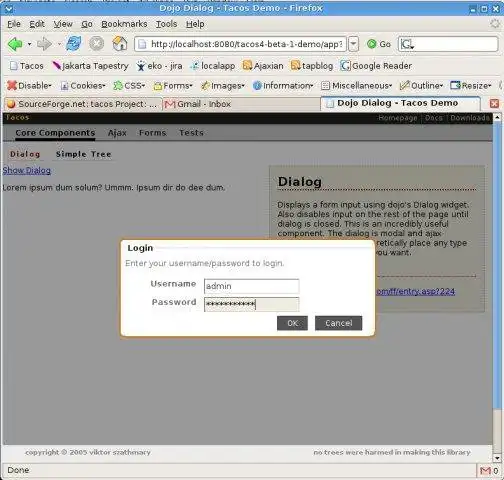Open the Images web developer menu
Viewport: 504px width, 480px height.
(223, 86)
